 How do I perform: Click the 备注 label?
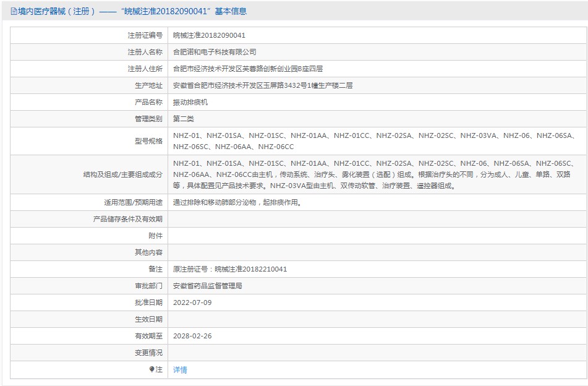point(156,269)
